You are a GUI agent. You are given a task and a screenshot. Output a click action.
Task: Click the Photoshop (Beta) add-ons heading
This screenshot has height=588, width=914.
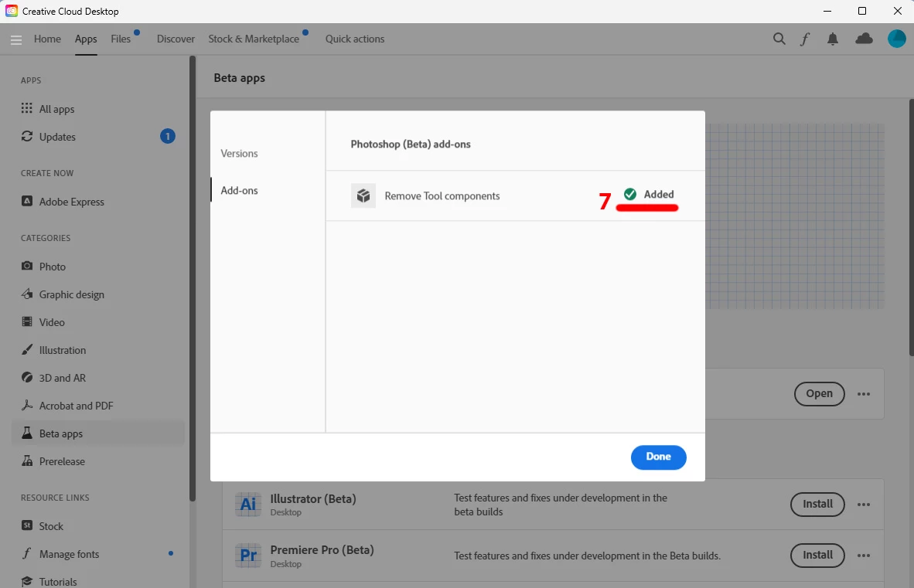(411, 144)
